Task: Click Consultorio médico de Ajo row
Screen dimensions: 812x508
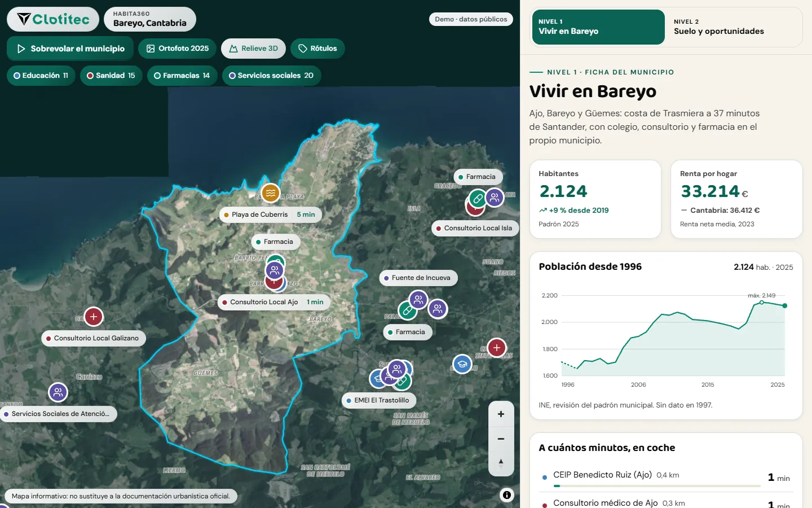Action: point(666,501)
